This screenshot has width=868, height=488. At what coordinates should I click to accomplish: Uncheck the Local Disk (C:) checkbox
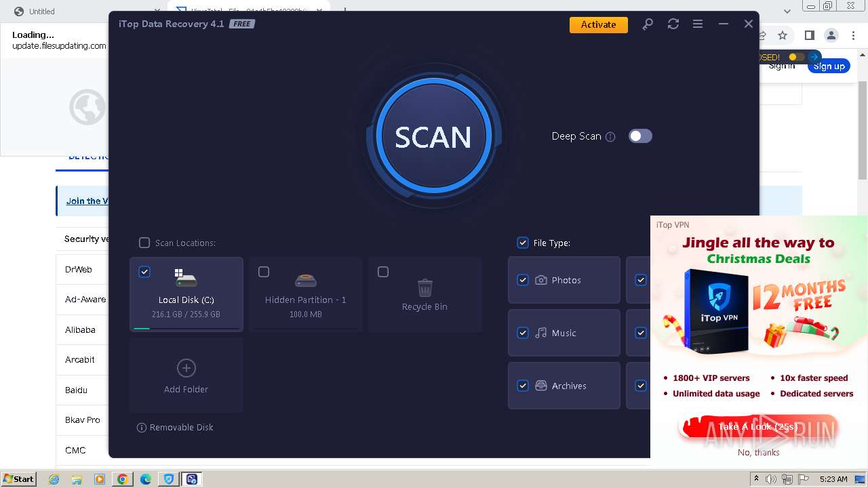144,272
